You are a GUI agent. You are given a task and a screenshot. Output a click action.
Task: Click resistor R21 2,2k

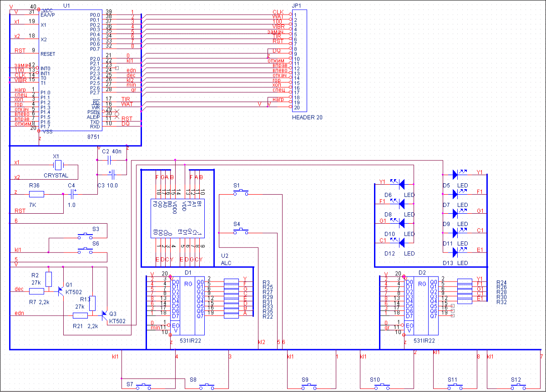(x=81, y=315)
